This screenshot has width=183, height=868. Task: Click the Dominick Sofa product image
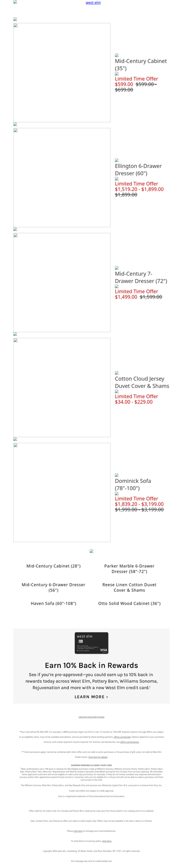[x=62, y=492]
